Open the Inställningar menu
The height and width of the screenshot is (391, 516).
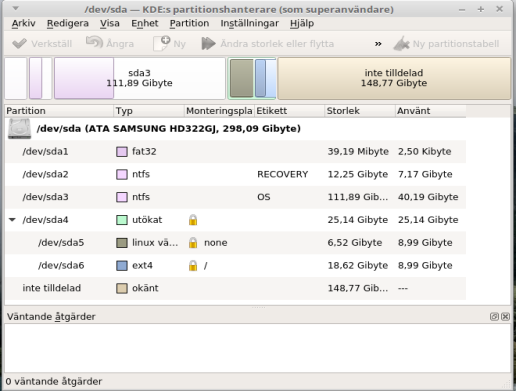(249, 23)
